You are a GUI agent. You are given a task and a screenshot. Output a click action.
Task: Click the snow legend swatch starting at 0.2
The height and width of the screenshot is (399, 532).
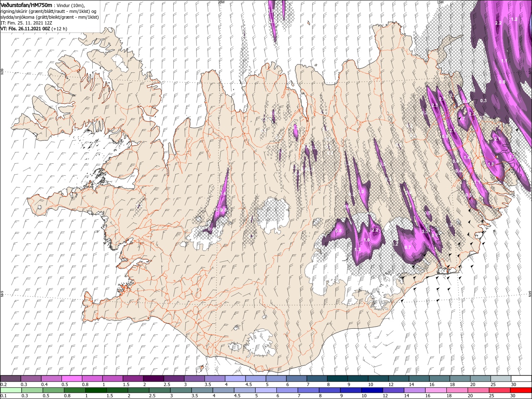click(x=11, y=379)
